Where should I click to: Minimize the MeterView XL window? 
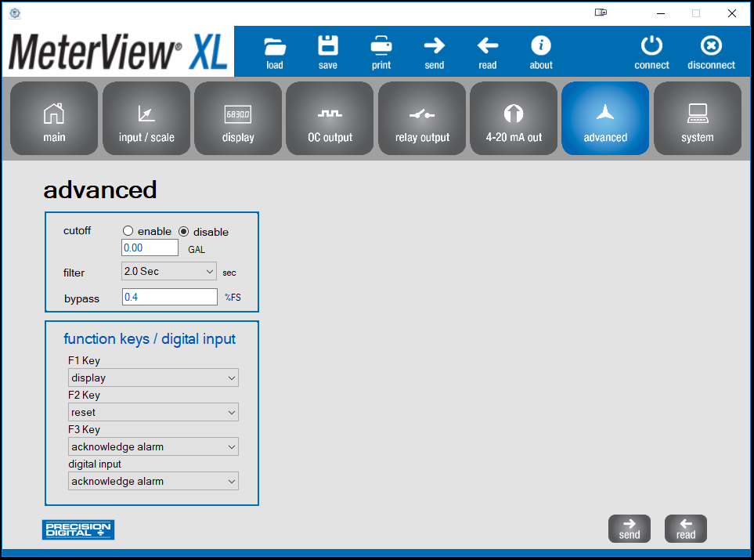click(x=661, y=13)
